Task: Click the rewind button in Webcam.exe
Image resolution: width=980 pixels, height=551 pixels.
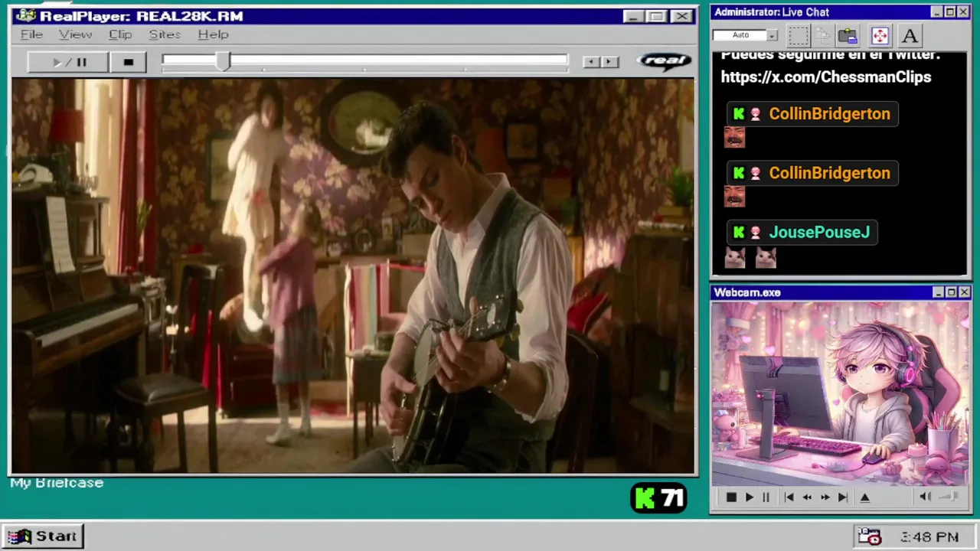Action: [x=807, y=497]
